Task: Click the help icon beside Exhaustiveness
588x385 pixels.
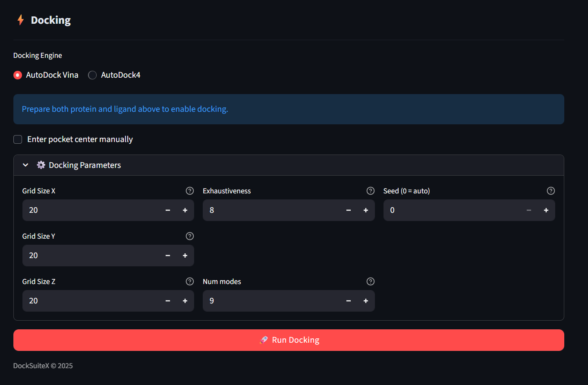Action: tap(370, 191)
